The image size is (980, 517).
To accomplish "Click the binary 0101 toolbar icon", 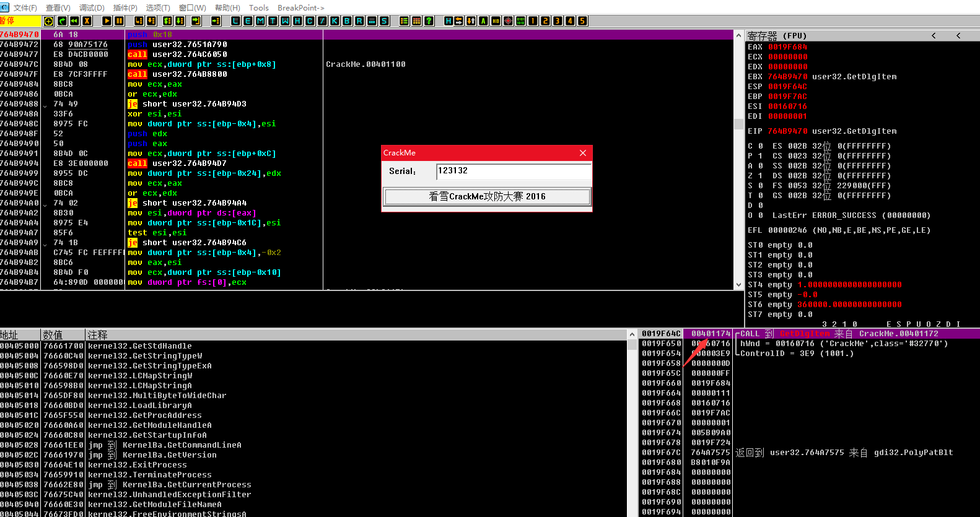I will (x=520, y=21).
